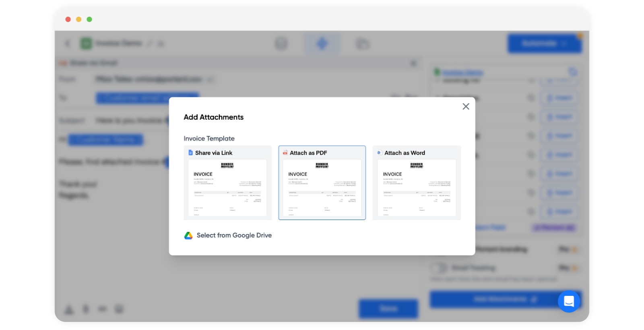This screenshot has height=330, width=644.
Task: Click the highlighted blue center toolbar icon
Action: click(322, 44)
